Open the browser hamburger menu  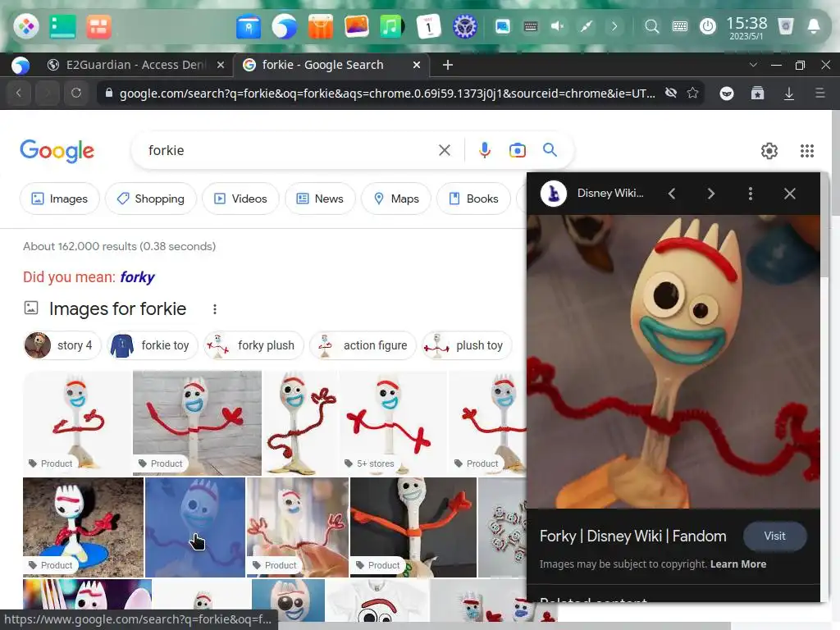(x=819, y=94)
